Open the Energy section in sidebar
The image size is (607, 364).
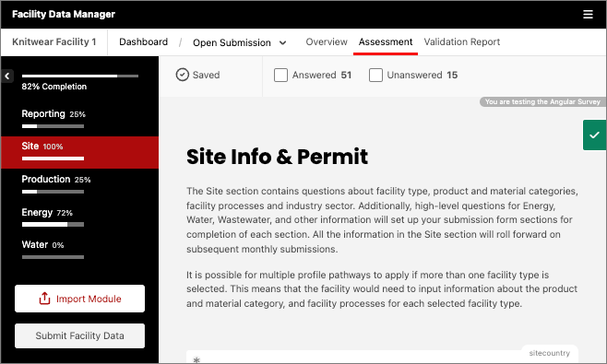[x=79, y=217]
